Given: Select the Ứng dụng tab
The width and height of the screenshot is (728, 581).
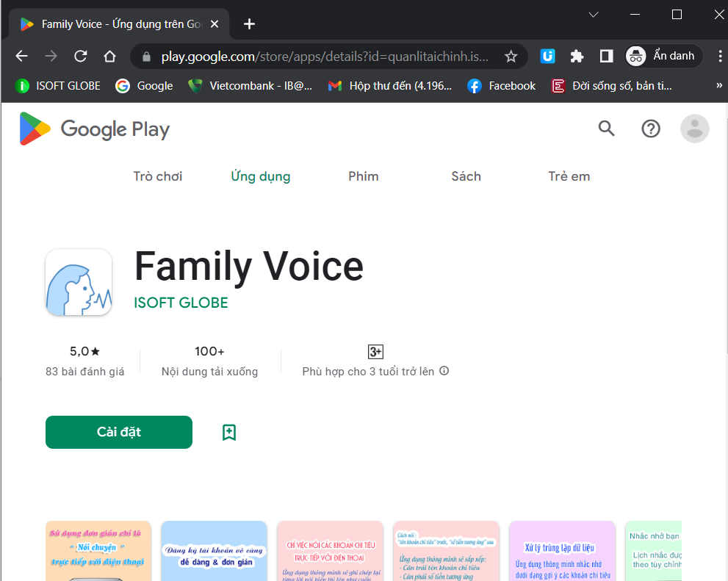Looking at the screenshot, I should (261, 176).
